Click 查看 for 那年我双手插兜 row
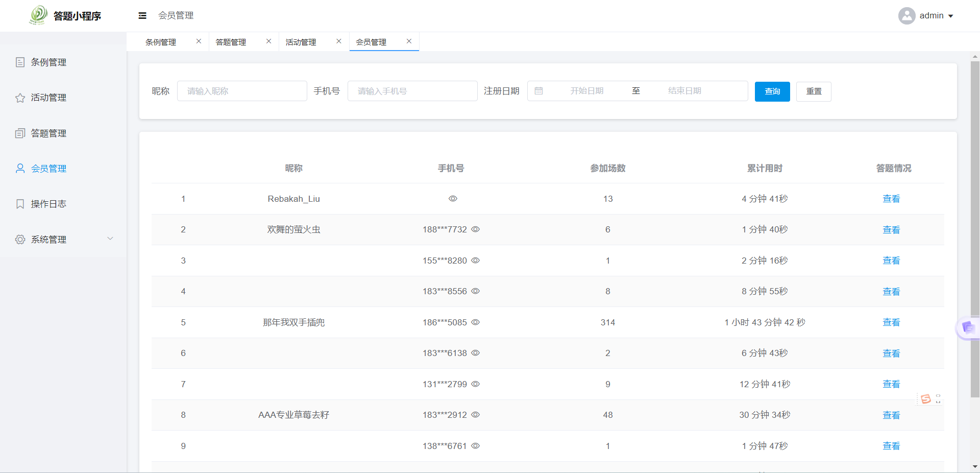Image resolution: width=980 pixels, height=473 pixels. (x=891, y=322)
